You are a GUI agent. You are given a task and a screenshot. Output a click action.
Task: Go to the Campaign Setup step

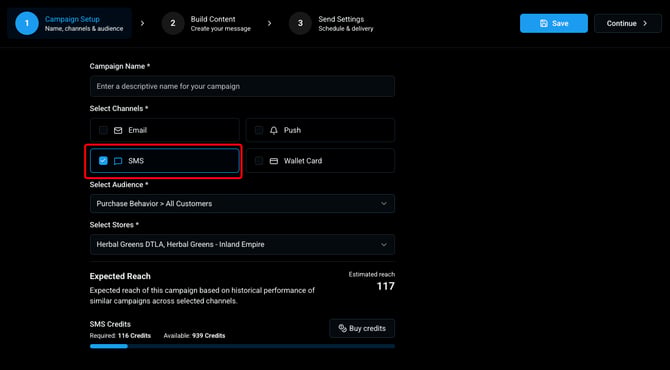tap(70, 23)
